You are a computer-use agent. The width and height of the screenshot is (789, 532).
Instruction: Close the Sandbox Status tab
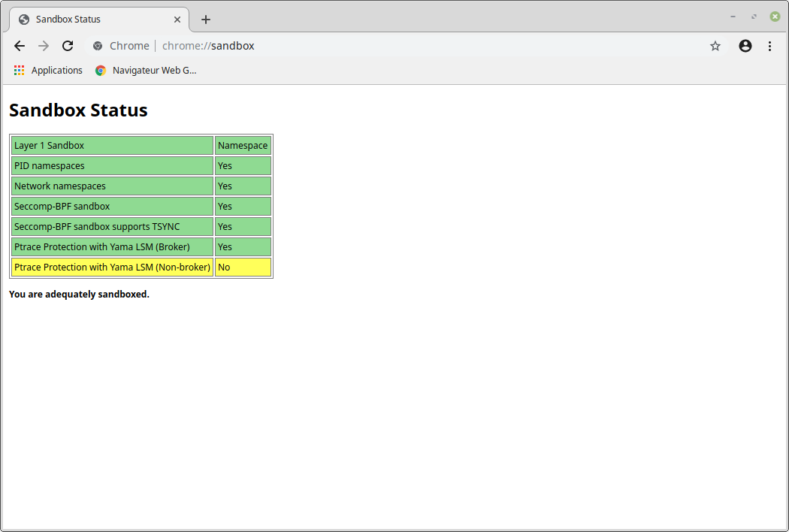pyautogui.click(x=177, y=20)
